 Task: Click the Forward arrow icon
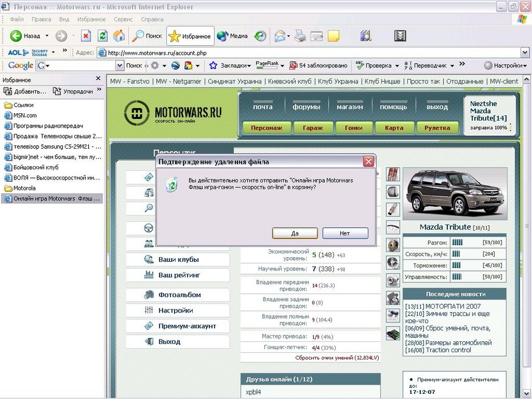pos(61,36)
